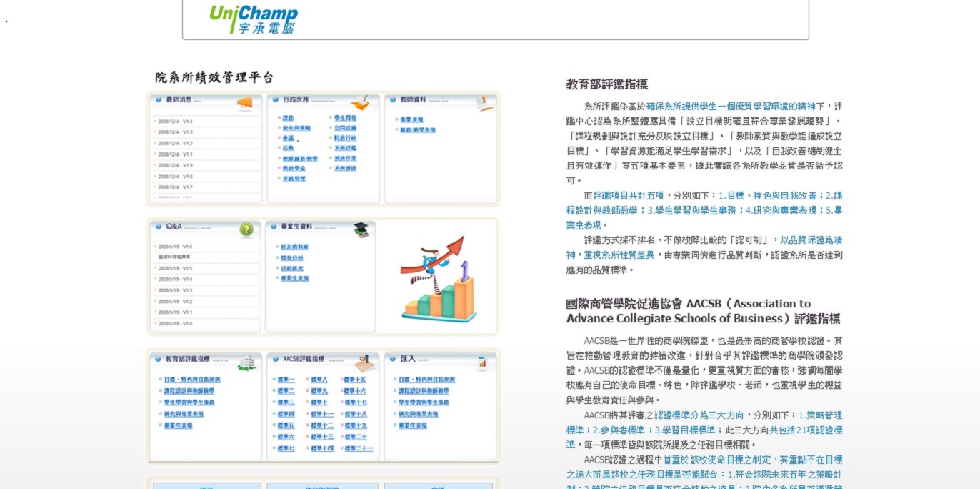Open the 系所評鑑 link

click(x=345, y=148)
